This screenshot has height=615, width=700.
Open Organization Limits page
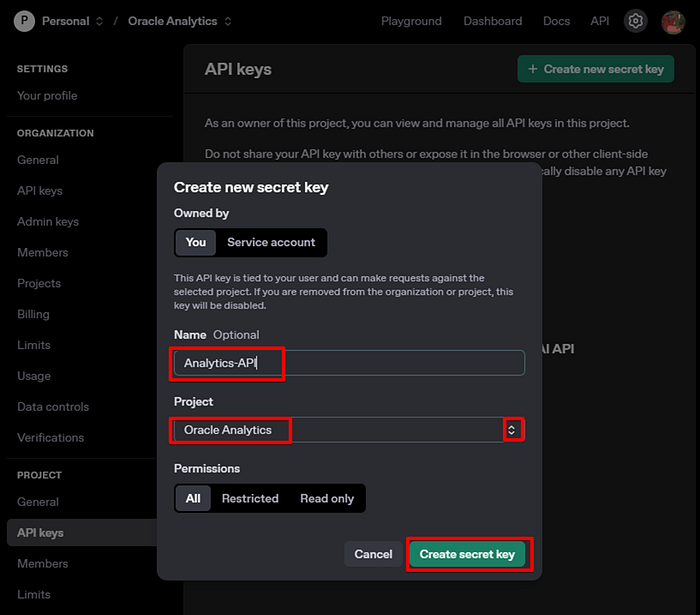point(33,345)
